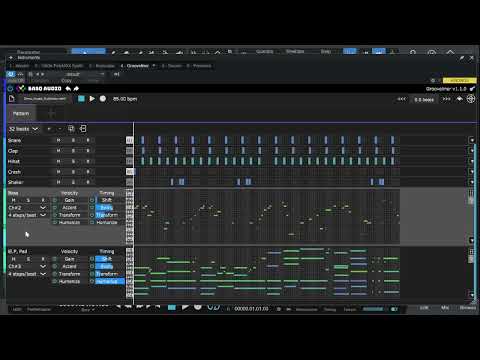This screenshot has height=360, width=480.
Task: Open the wrench settings icon near Groovelliner version
Action: pyautogui.click(x=472, y=89)
